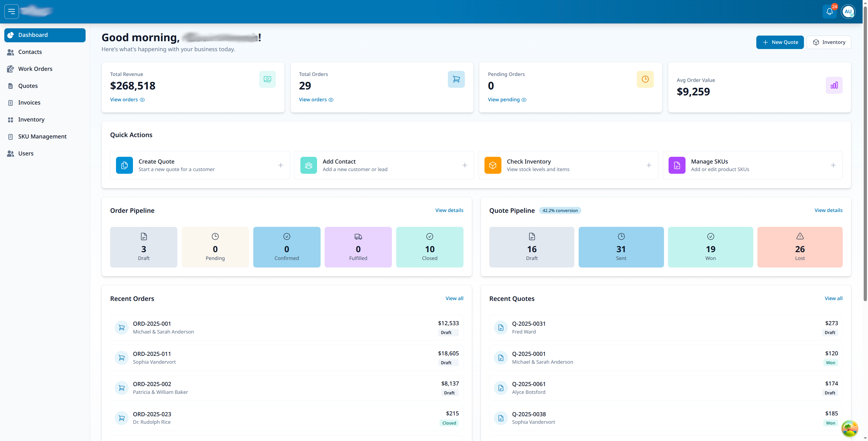The height and width of the screenshot is (441, 868).
Task: Click the New Quote button
Action: (780, 42)
